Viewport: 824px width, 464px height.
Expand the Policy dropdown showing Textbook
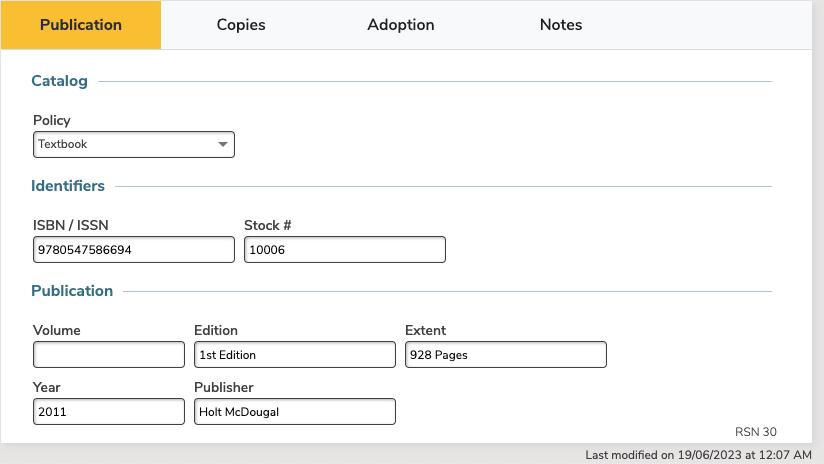(134, 145)
